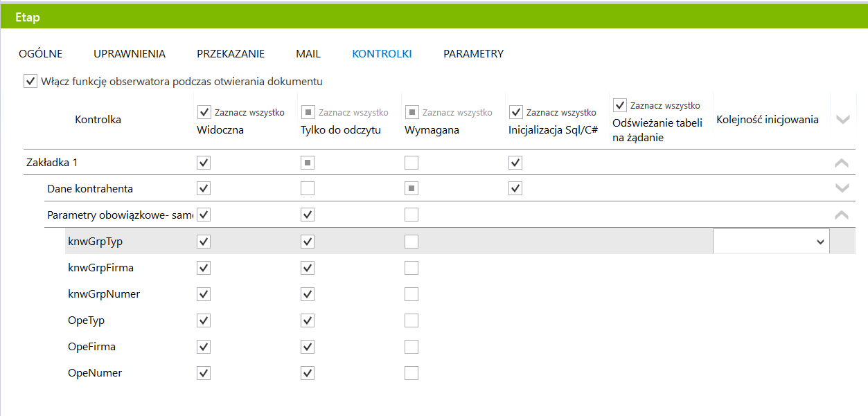The image size is (868, 416).
Task: Select the knwGrpNumer control row
Action: [x=104, y=294]
